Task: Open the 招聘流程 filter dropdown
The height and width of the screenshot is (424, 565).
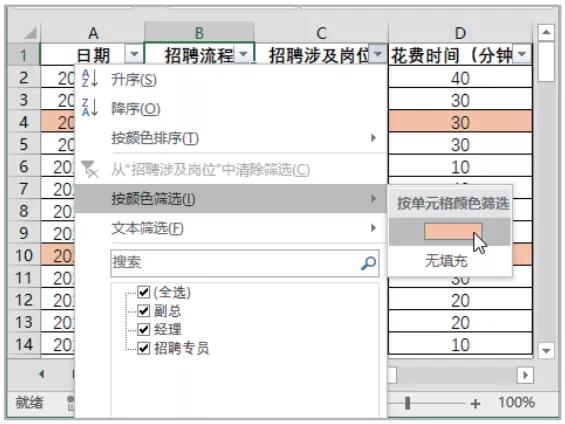Action: tap(244, 55)
